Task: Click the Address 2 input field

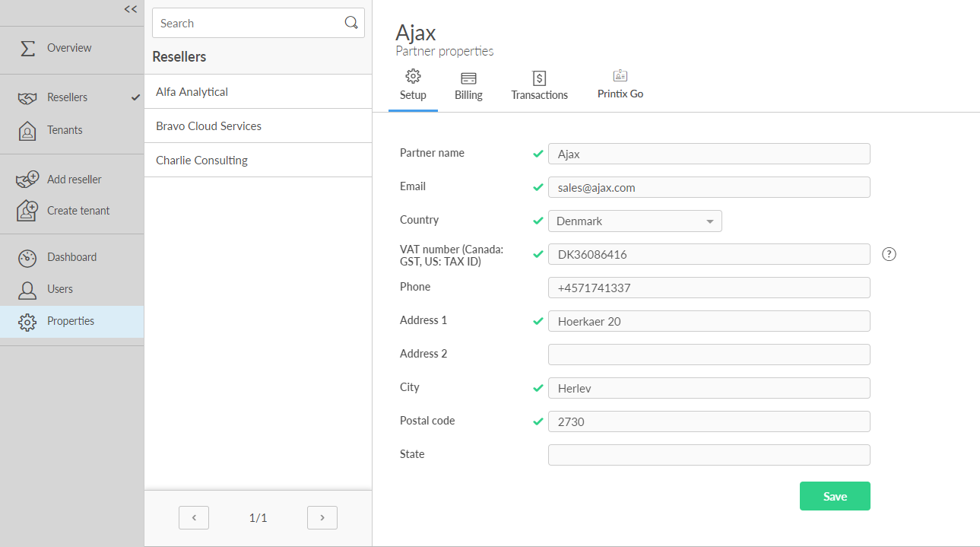Action: [709, 355]
